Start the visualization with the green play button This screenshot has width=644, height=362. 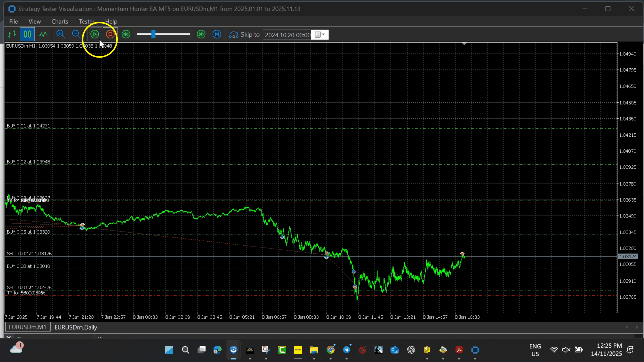click(x=95, y=34)
